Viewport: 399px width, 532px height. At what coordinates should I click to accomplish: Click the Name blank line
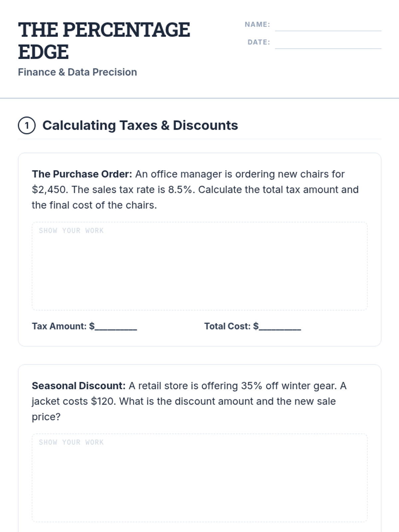point(328,26)
